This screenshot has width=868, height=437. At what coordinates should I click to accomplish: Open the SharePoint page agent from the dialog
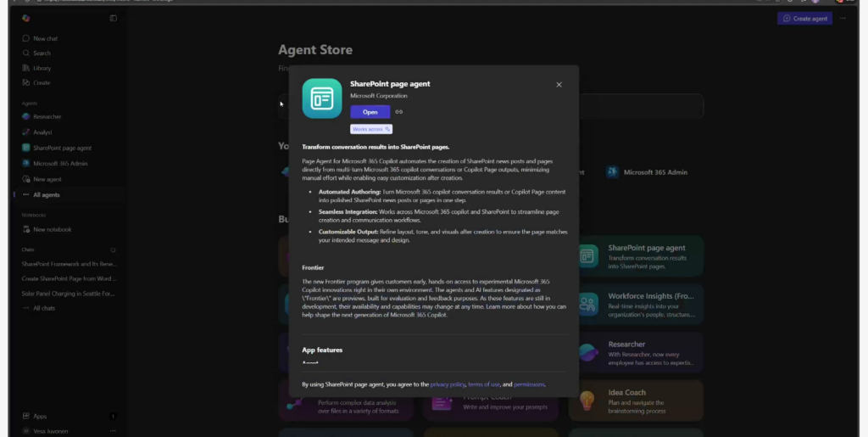click(x=370, y=112)
